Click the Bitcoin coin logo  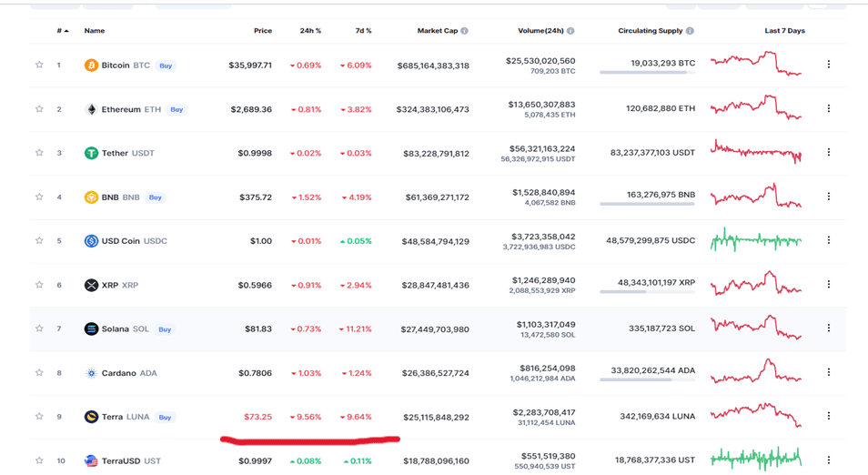[x=91, y=66]
